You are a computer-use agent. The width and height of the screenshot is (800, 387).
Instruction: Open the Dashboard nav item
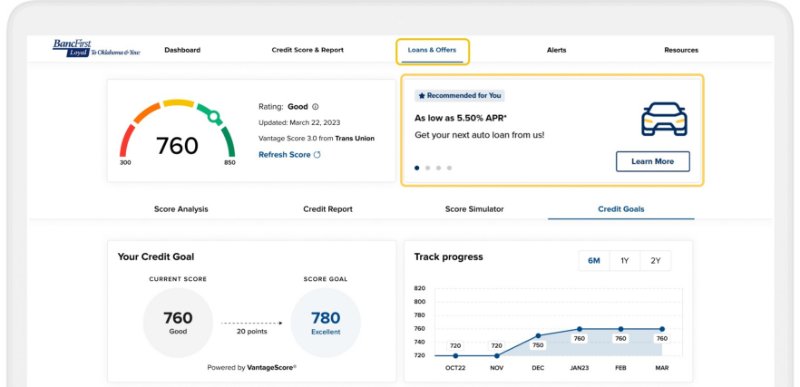tap(182, 50)
